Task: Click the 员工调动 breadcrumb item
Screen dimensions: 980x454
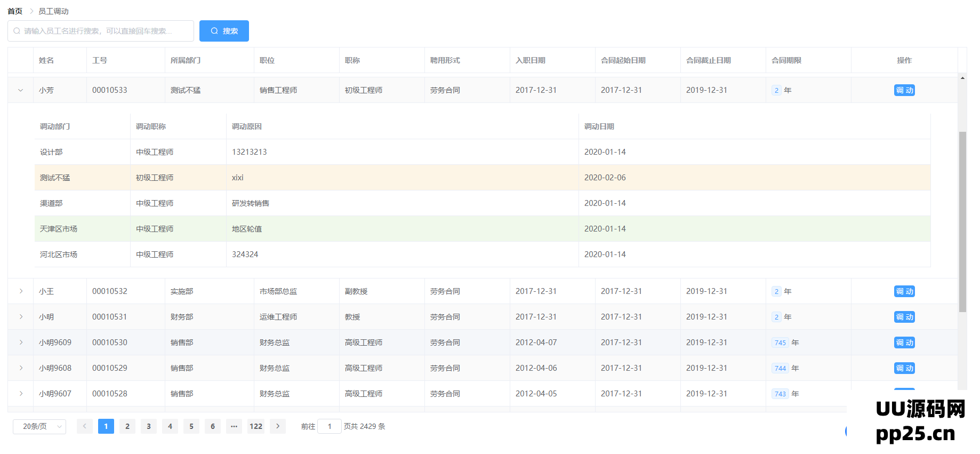Action: click(53, 11)
